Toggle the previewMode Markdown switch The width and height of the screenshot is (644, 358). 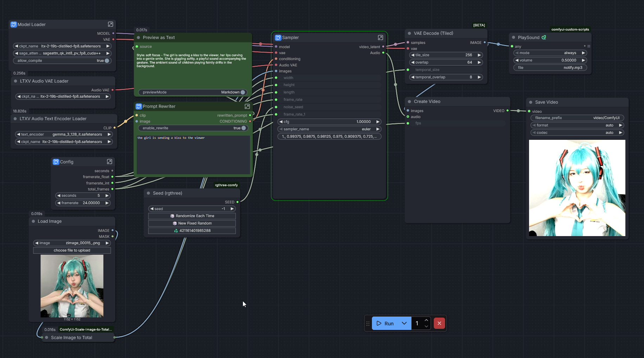(242, 92)
